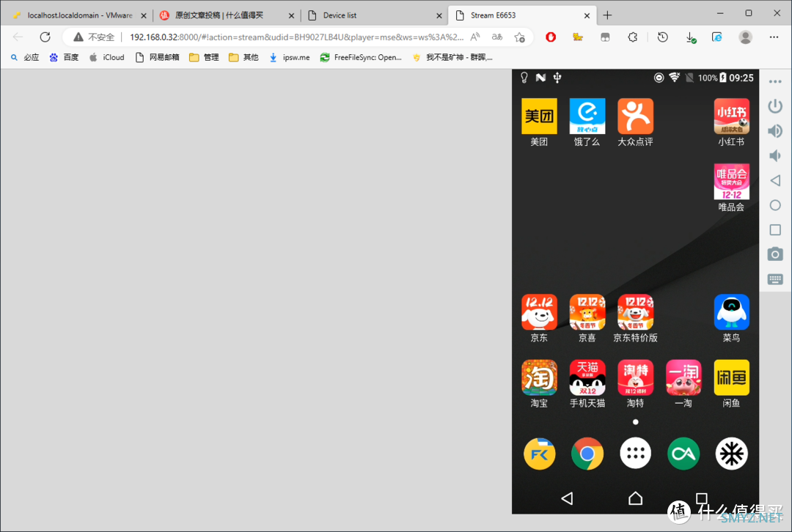Viewport: 792px width, 532px height.
Task: Open a new browser tab
Action: pos(608,15)
